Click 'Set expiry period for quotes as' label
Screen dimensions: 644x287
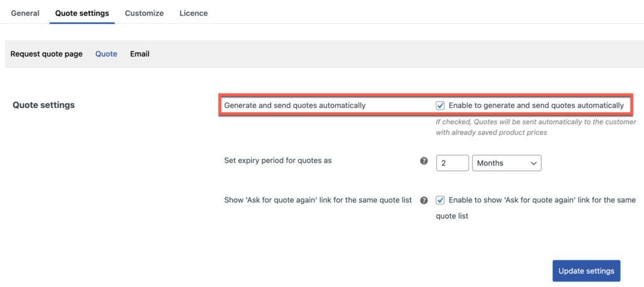pos(278,161)
